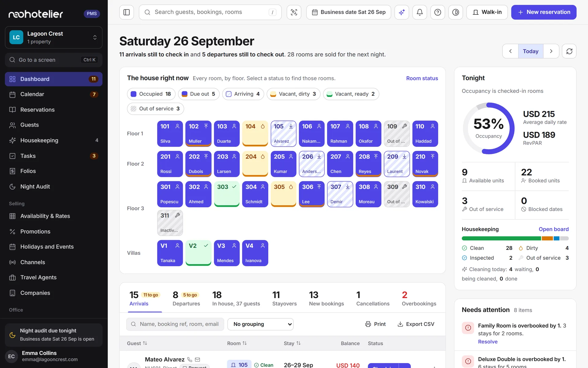Call Mateo Alvarez via phone icon
Image resolution: width=588 pixels, height=368 pixels.
coord(190,359)
